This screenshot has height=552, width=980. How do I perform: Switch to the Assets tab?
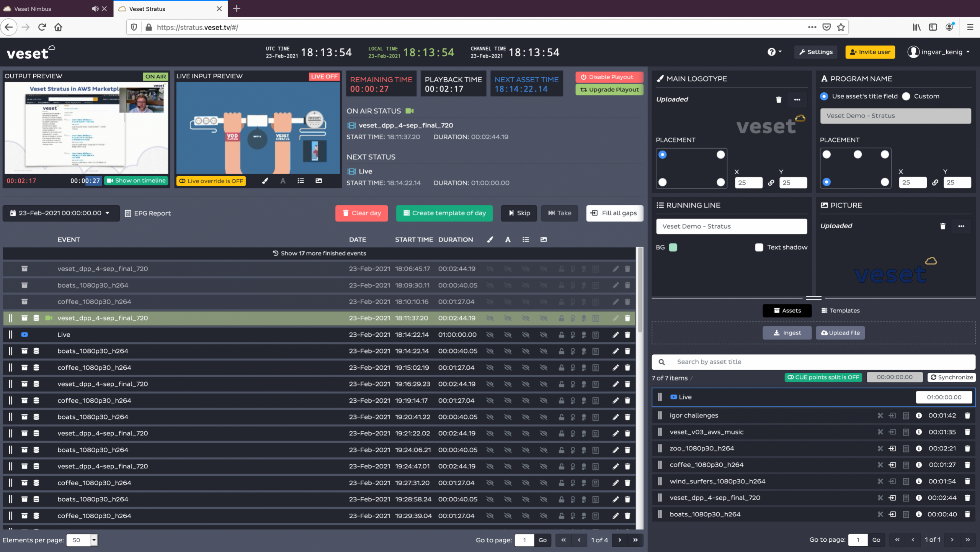(787, 311)
